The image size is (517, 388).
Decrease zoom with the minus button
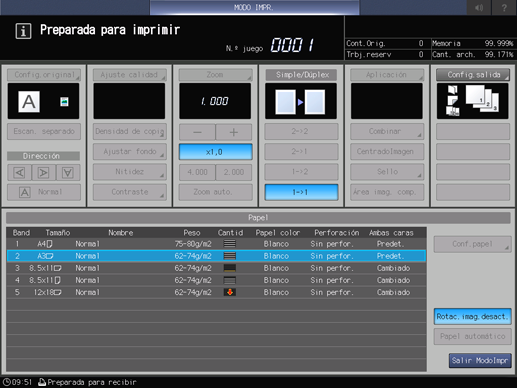point(197,132)
